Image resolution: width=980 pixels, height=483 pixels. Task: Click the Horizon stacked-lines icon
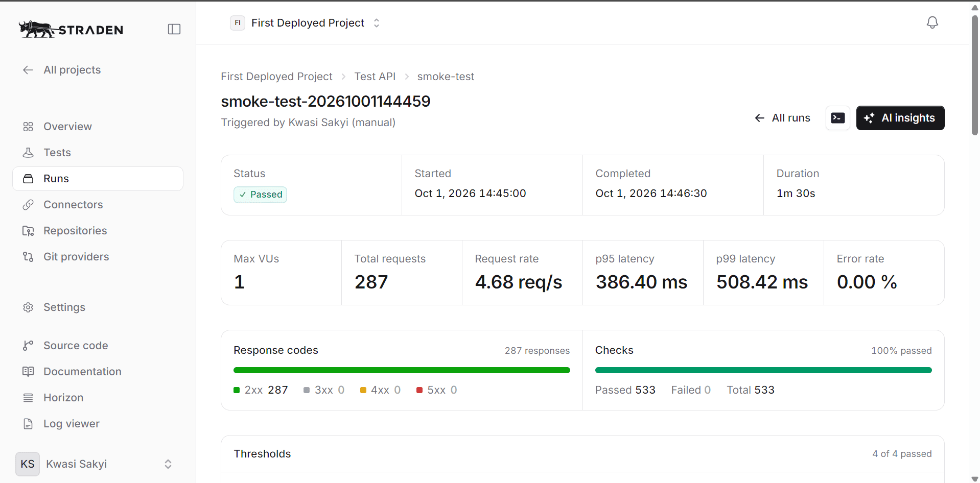[28, 398]
